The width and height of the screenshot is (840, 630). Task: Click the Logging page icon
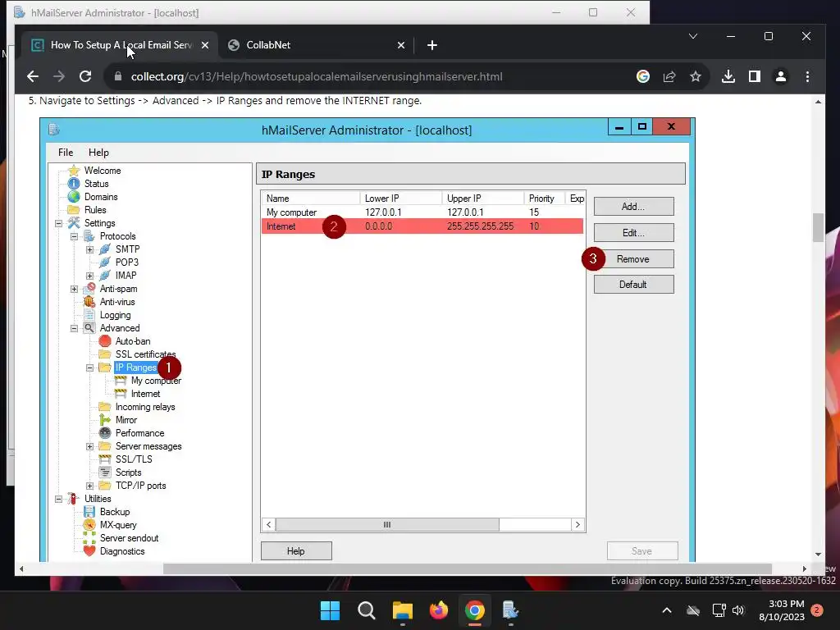point(89,315)
